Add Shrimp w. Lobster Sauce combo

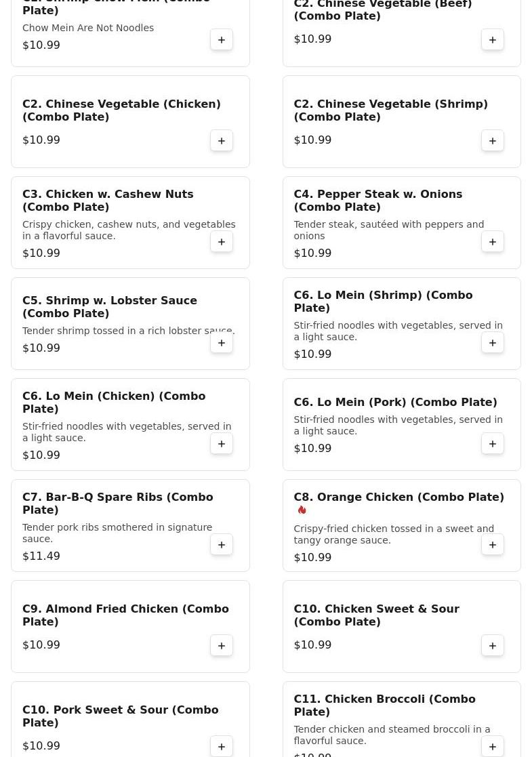(x=222, y=343)
